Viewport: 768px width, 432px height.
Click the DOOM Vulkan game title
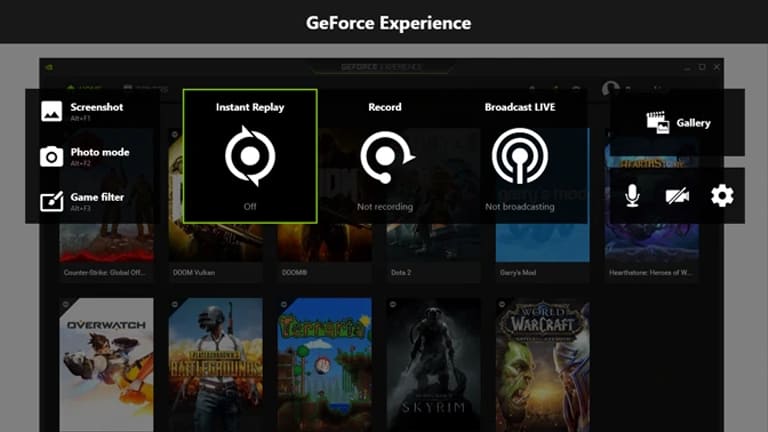(193, 272)
